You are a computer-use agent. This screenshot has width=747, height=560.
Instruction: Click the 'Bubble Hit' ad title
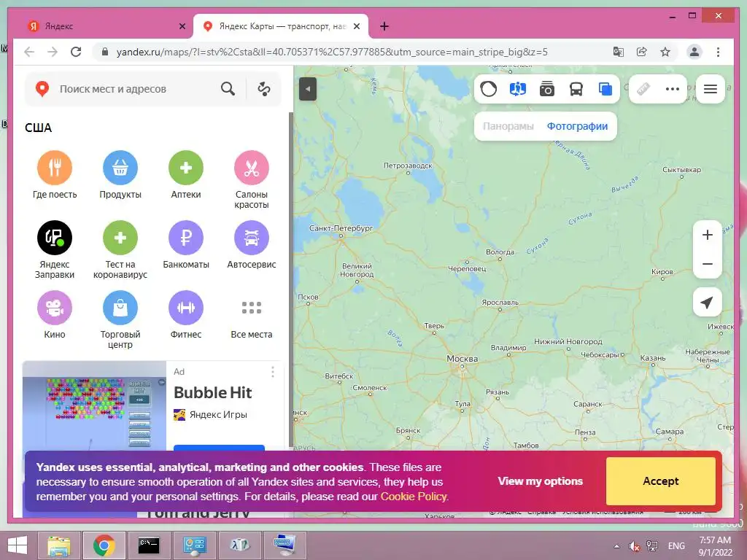[213, 392]
